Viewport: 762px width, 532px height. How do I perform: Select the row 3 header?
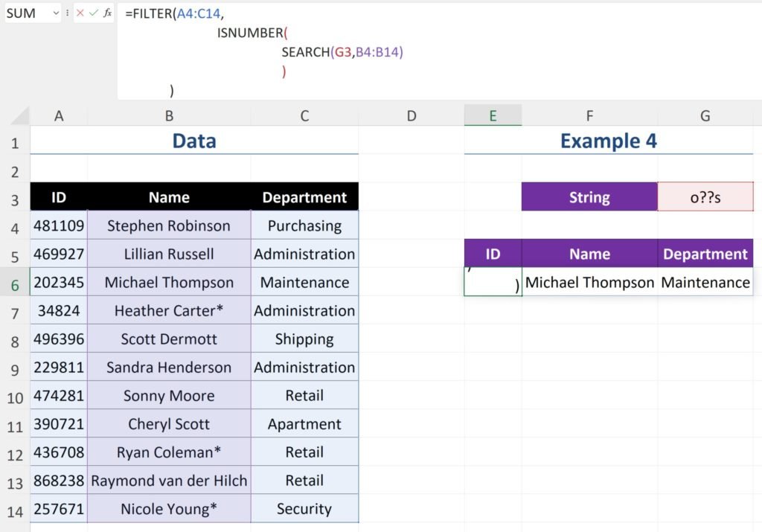15,198
